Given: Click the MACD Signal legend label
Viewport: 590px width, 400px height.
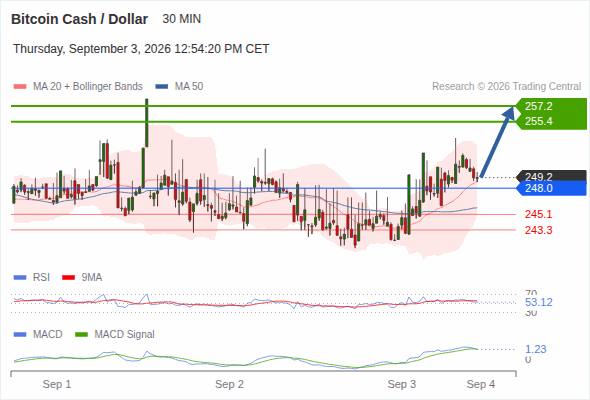Looking at the screenshot, I should [125, 335].
